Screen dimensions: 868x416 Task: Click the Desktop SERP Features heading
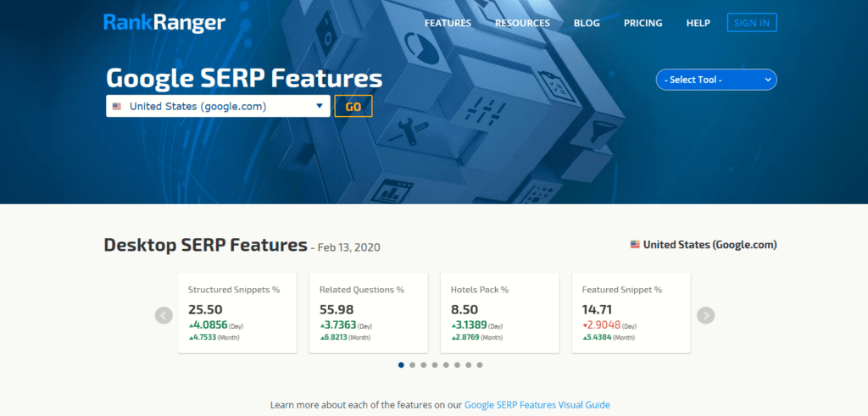click(x=205, y=245)
